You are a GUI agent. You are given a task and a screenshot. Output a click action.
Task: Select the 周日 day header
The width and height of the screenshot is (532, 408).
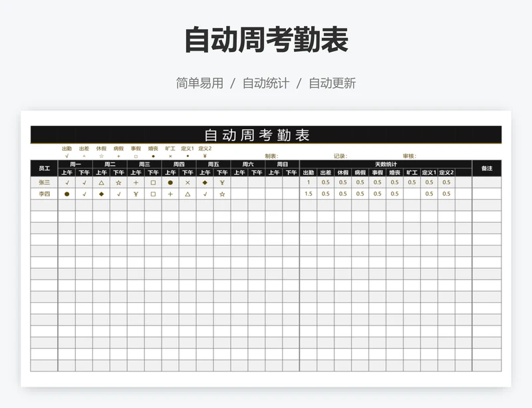tap(282, 164)
